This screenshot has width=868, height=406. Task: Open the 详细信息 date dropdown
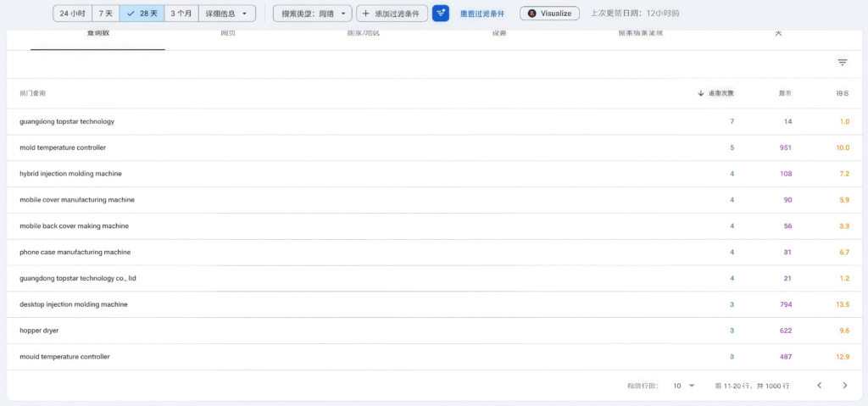click(x=227, y=14)
